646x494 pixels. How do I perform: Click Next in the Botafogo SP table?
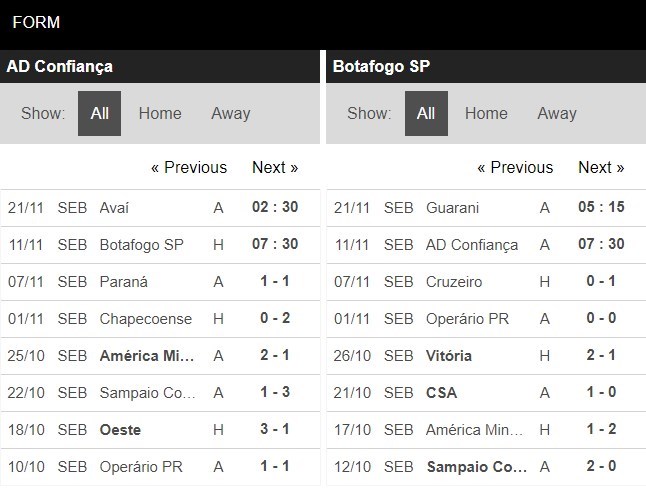601,167
